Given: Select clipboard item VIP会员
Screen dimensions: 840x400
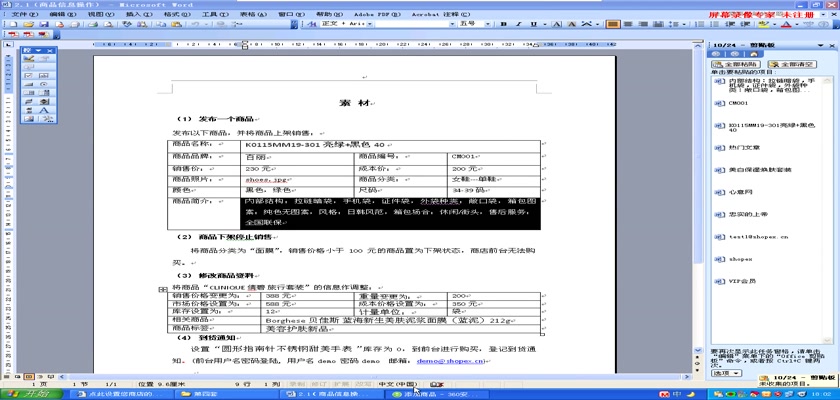Looking at the screenshot, I should point(742,281).
